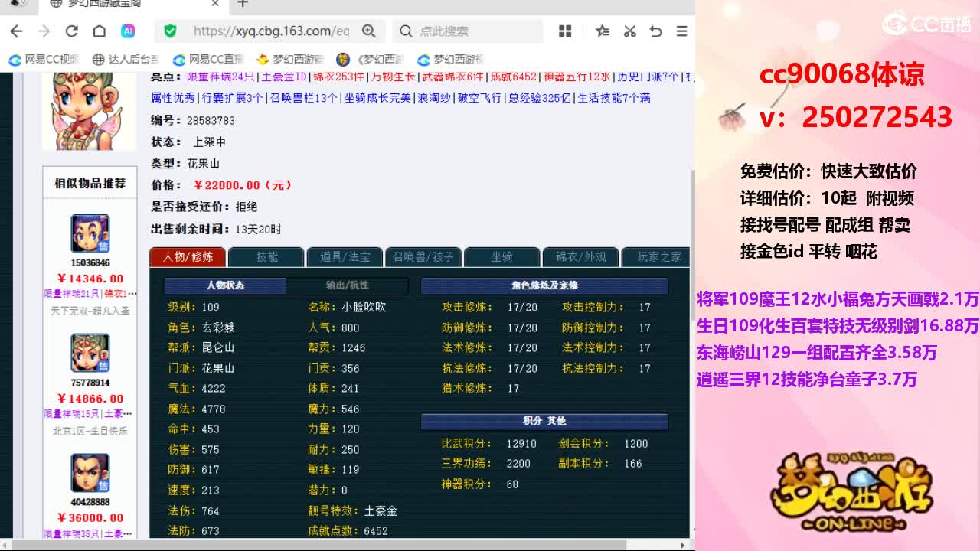This screenshot has width=980, height=551.
Task: Switch to the 输出/抗性 sub-tab
Action: [348, 285]
